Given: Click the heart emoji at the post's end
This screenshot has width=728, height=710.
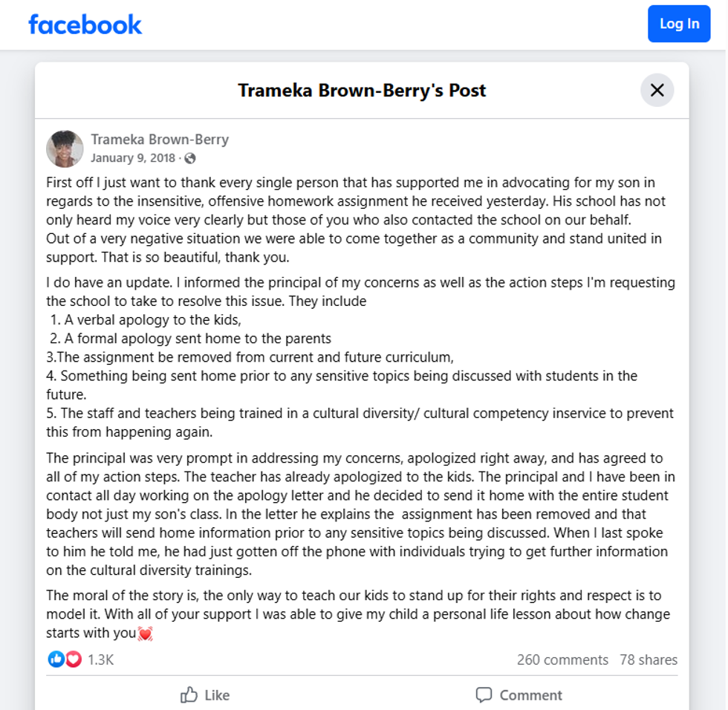Looking at the screenshot, I should click(x=146, y=634).
